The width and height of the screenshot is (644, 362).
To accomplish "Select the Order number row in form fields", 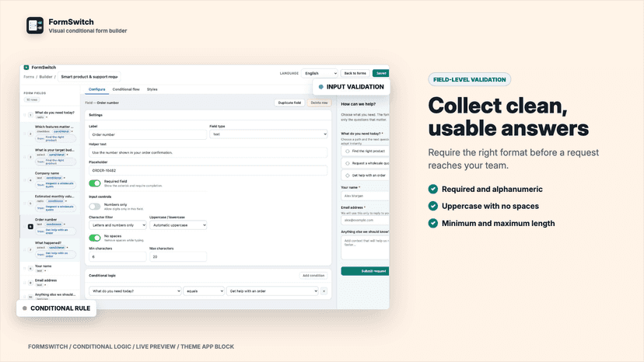I will tap(50, 226).
